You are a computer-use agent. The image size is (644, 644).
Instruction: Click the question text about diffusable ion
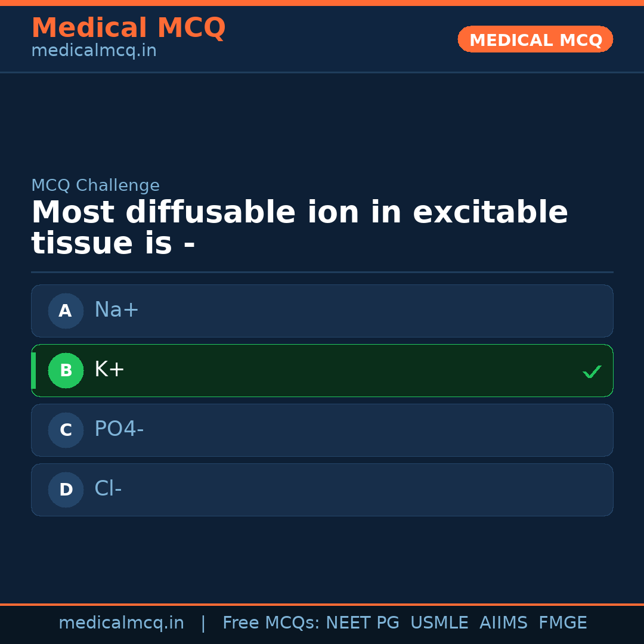[298, 228]
